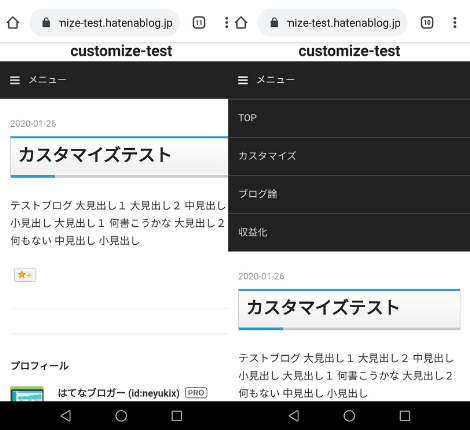
Task: Tap the home icon in the right browser
Action: pos(241,23)
